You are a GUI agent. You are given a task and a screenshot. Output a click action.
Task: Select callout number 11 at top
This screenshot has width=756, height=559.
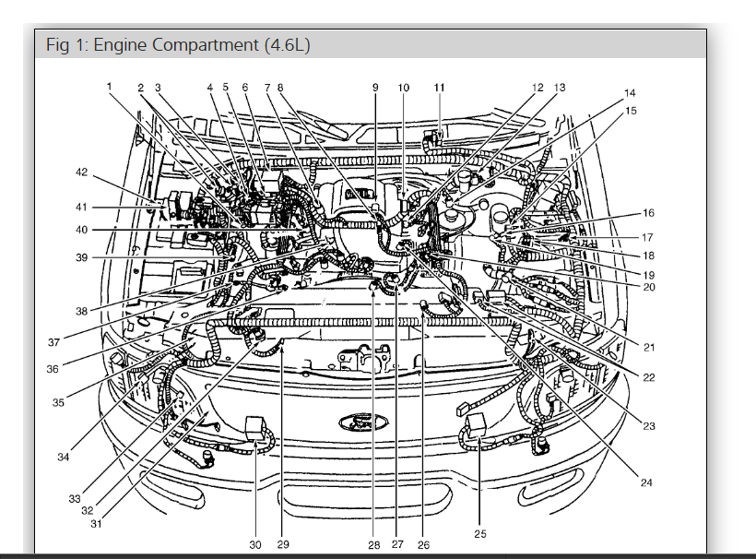tap(439, 88)
